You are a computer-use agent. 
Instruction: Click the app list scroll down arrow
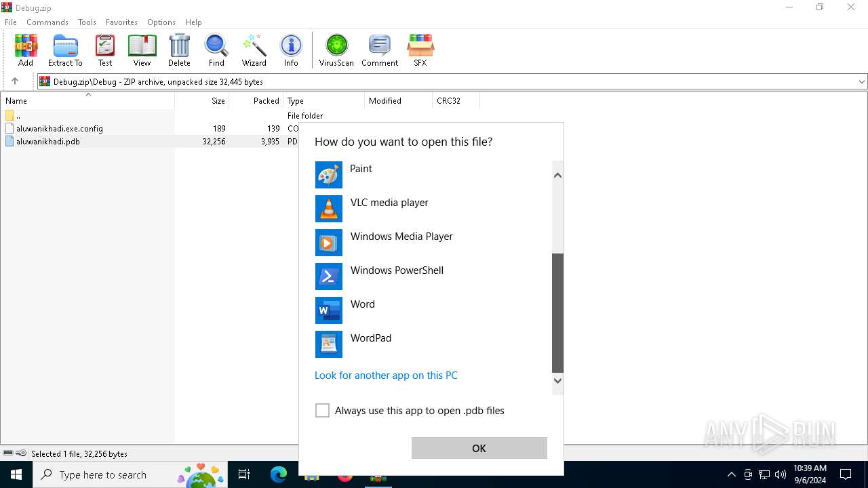[x=557, y=380]
